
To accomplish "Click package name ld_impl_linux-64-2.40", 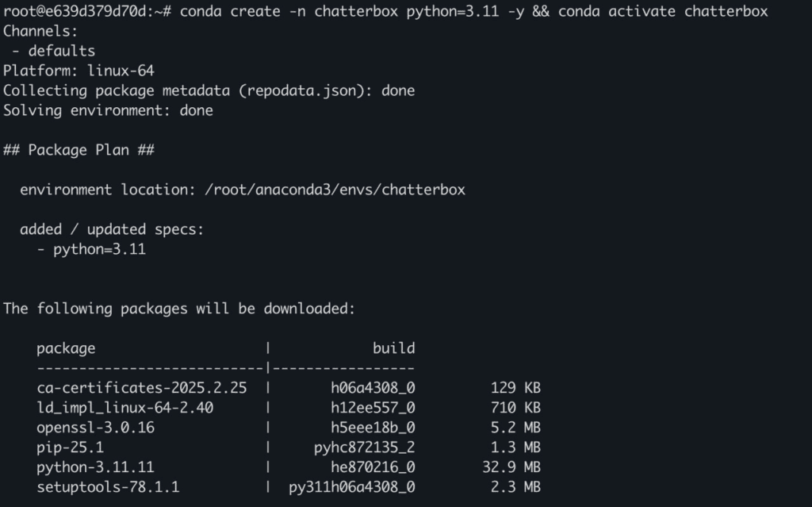I will [x=124, y=408].
